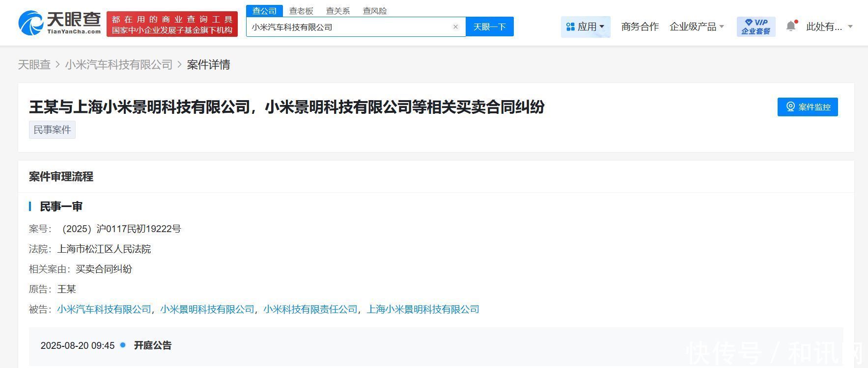The width and height of the screenshot is (868, 368).
Task: Click the 商务合作 menu item
Action: 640,26
